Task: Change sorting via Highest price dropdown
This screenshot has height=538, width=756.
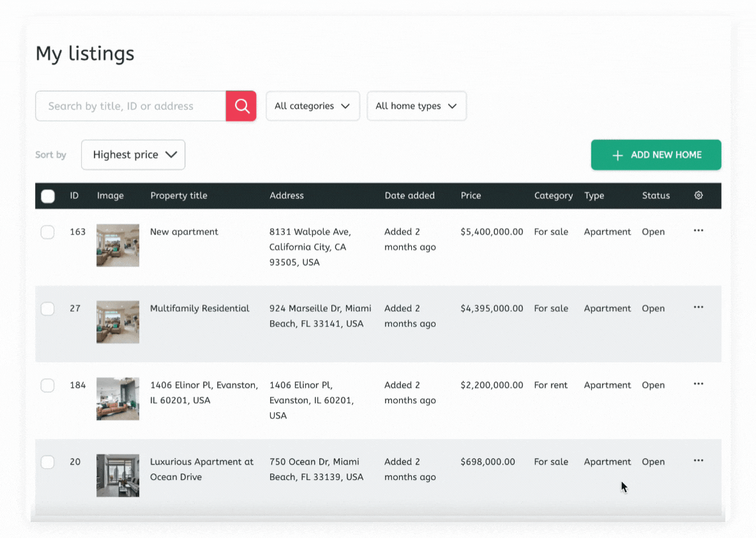Action: pyautogui.click(x=133, y=155)
